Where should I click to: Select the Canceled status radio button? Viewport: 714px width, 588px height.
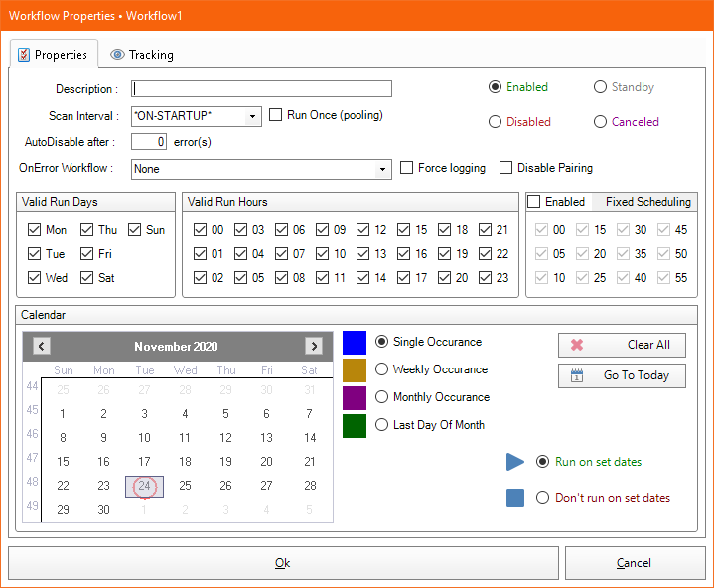600,122
